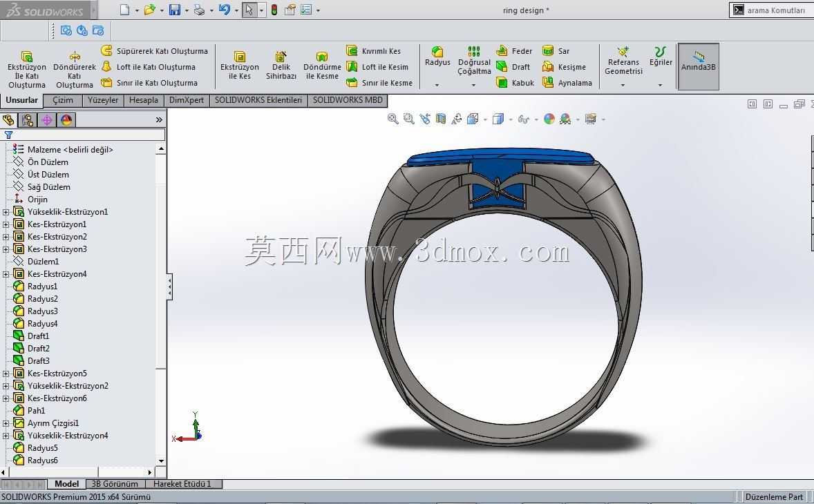This screenshot has height=504, width=814.
Task: Select Döndürerek Katı Oluşturma tool
Action: coord(74,70)
